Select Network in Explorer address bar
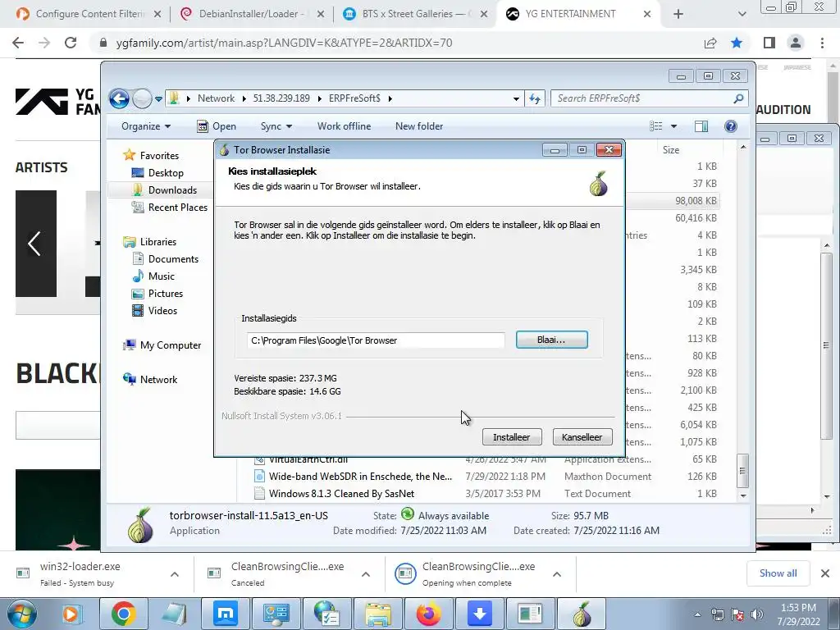Viewport: 840px width, 630px height. point(216,98)
